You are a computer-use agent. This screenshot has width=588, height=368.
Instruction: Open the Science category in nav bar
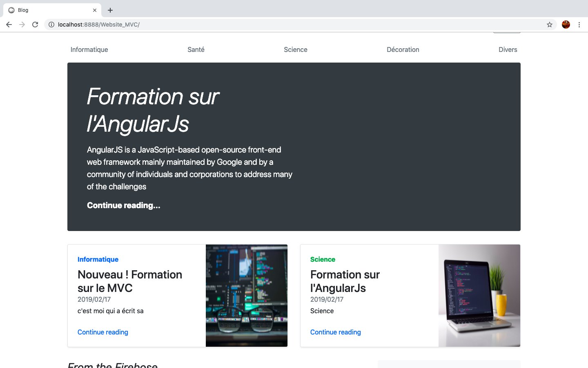[296, 49]
